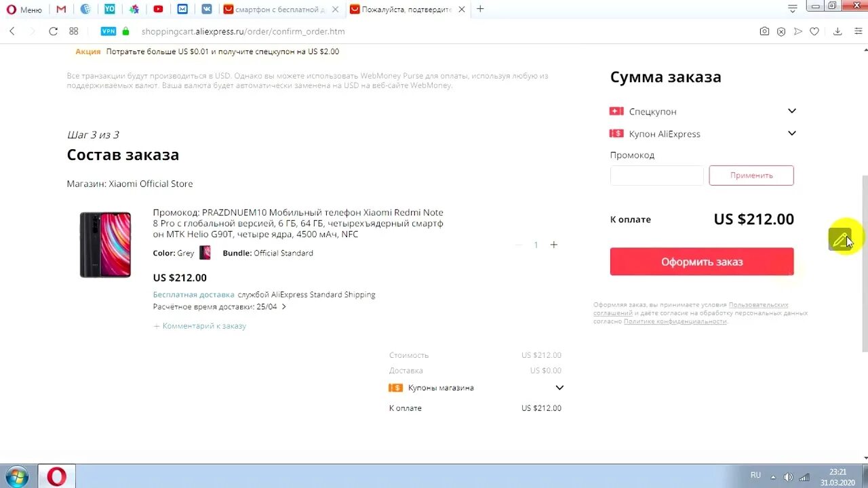
Task: Open the My Flow send icon
Action: coord(798,31)
